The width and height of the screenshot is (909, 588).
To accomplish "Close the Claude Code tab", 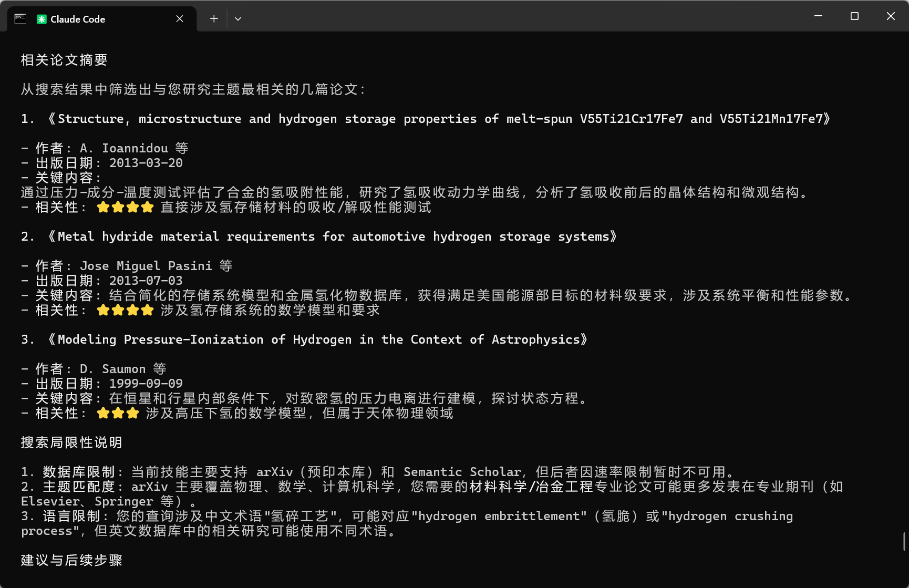I will (x=180, y=19).
